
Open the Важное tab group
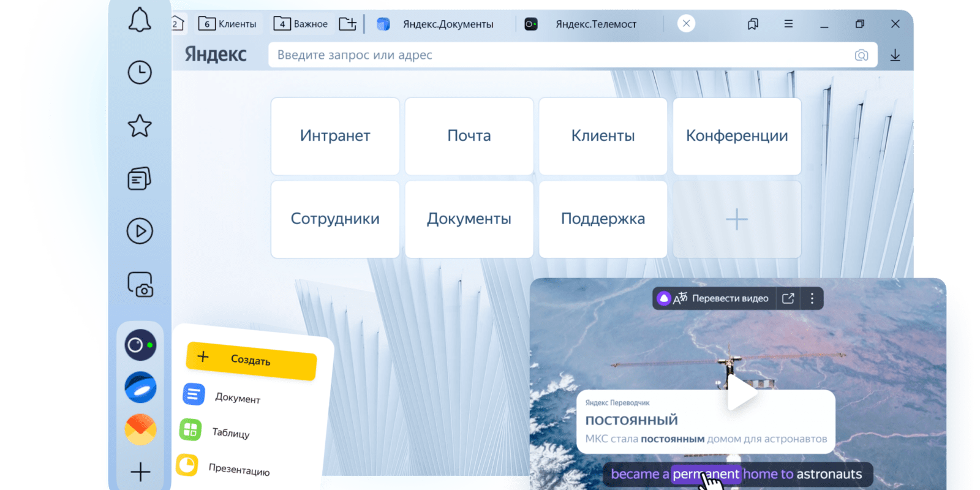pyautogui.click(x=300, y=24)
